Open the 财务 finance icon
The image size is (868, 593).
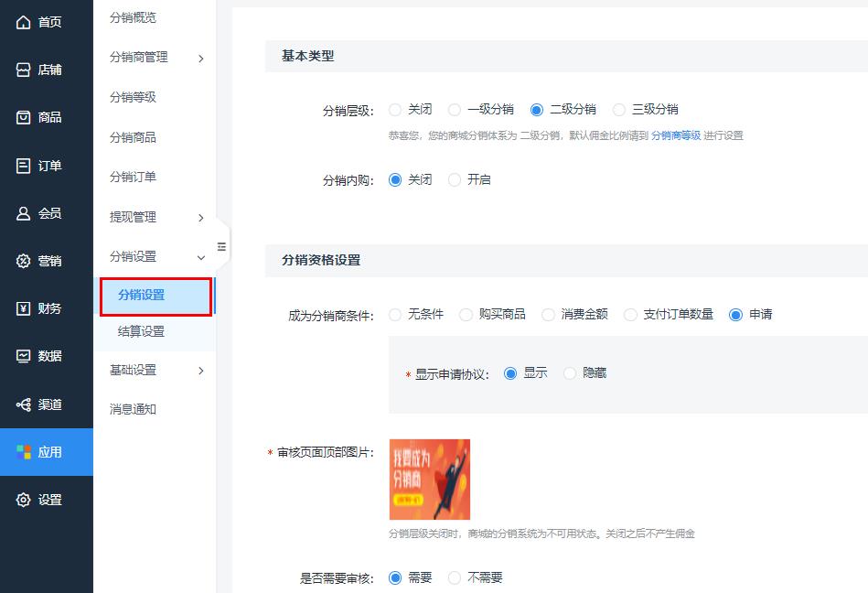pos(25,308)
